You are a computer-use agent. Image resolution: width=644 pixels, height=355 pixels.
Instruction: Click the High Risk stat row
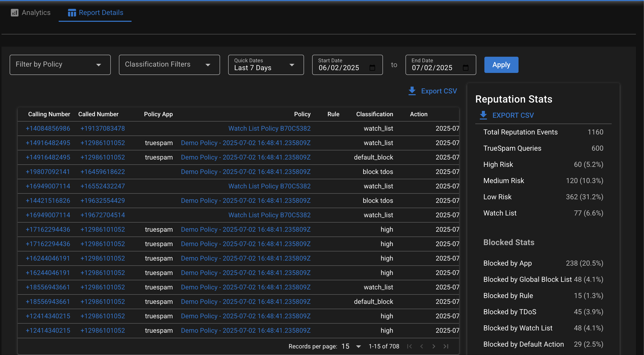(x=543, y=165)
